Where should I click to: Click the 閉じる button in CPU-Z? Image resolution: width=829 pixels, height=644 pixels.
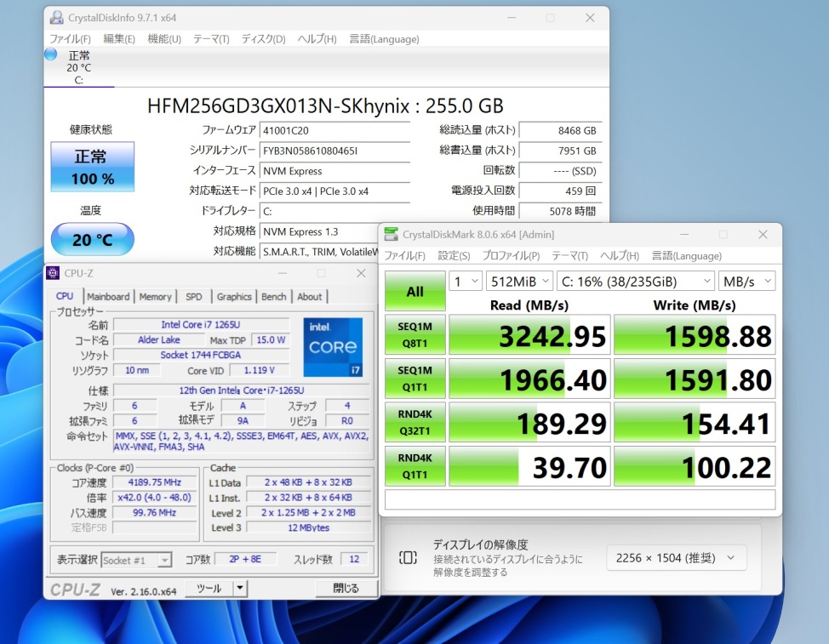coord(346,588)
